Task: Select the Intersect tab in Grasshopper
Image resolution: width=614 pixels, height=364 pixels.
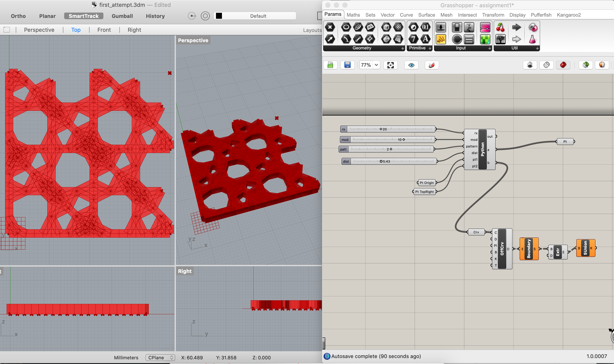Action: pyautogui.click(x=467, y=15)
